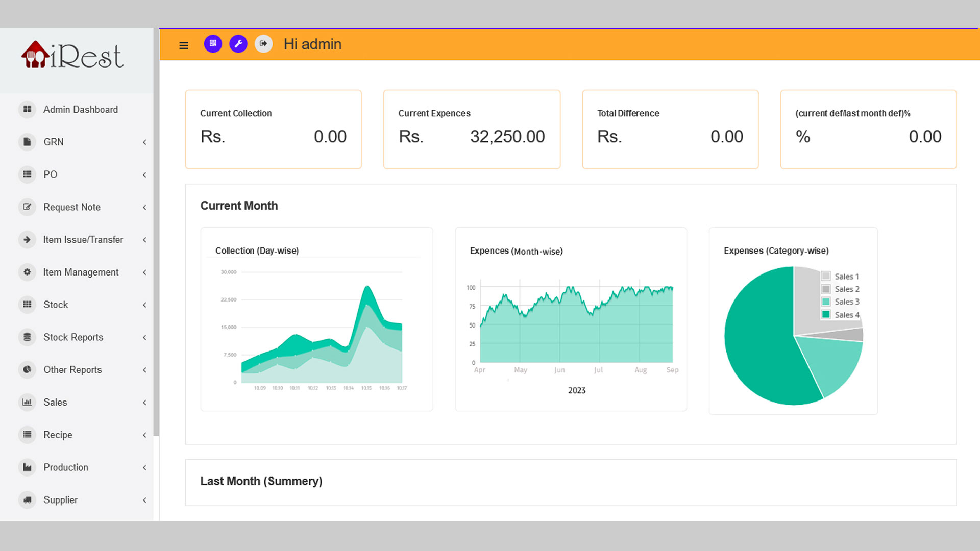Expand the Item Issue/Transfer chevron
980x551 pixels.
tap(144, 240)
